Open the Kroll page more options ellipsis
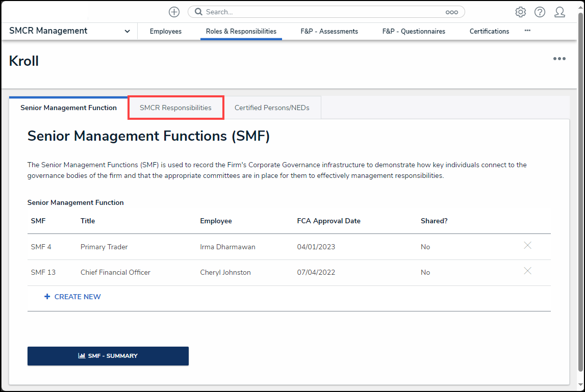The height and width of the screenshot is (392, 585). (559, 59)
